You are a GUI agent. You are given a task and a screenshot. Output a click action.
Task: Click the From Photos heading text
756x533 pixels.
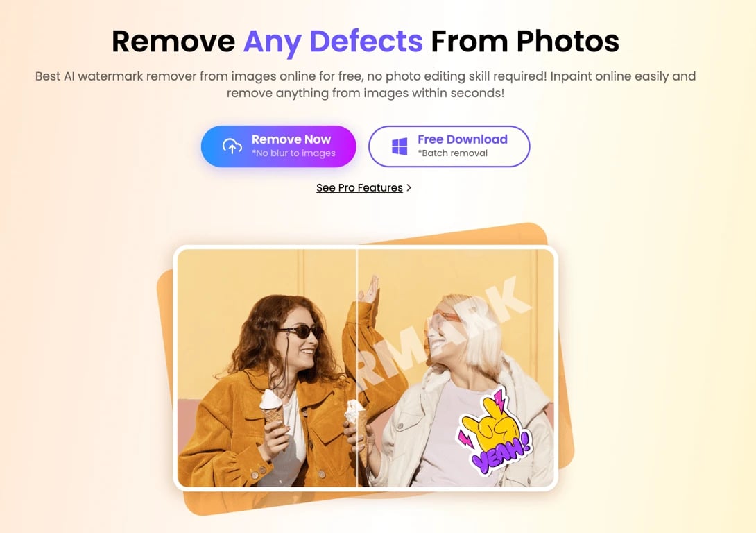point(525,42)
